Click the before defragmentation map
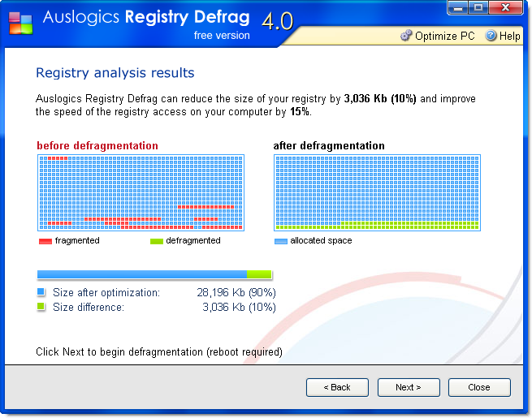 pyautogui.click(x=141, y=192)
